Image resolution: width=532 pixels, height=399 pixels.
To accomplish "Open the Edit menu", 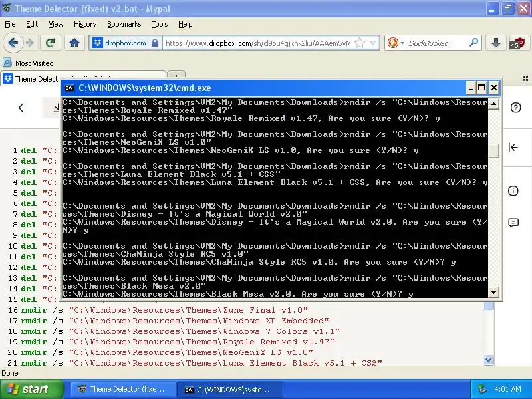I will (x=32, y=24).
